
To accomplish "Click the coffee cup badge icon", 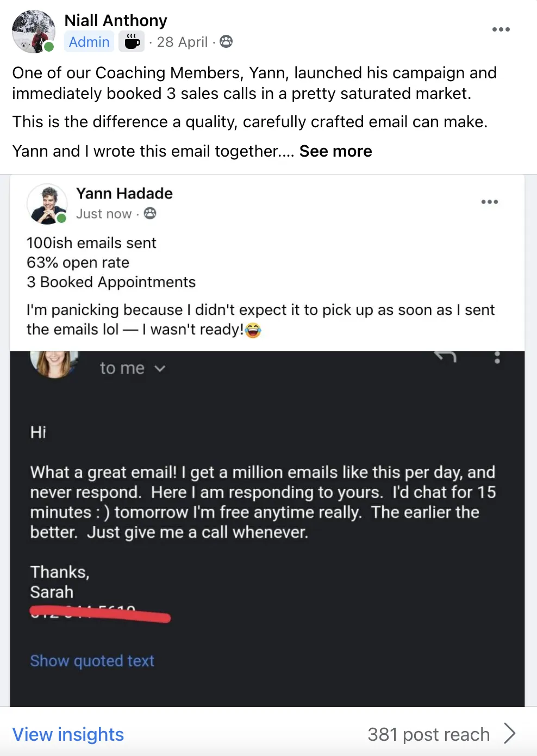I will tap(132, 41).
